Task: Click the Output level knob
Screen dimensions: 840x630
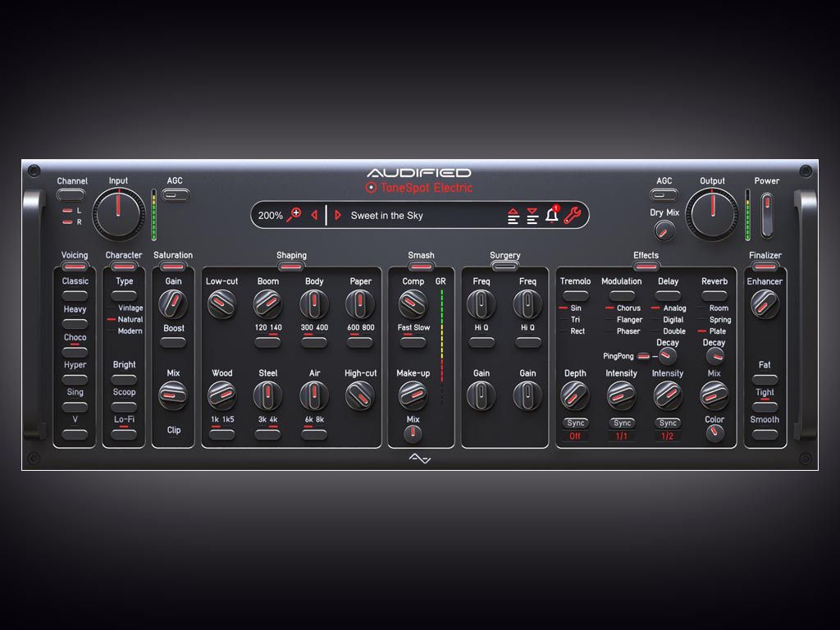Action: [713, 214]
